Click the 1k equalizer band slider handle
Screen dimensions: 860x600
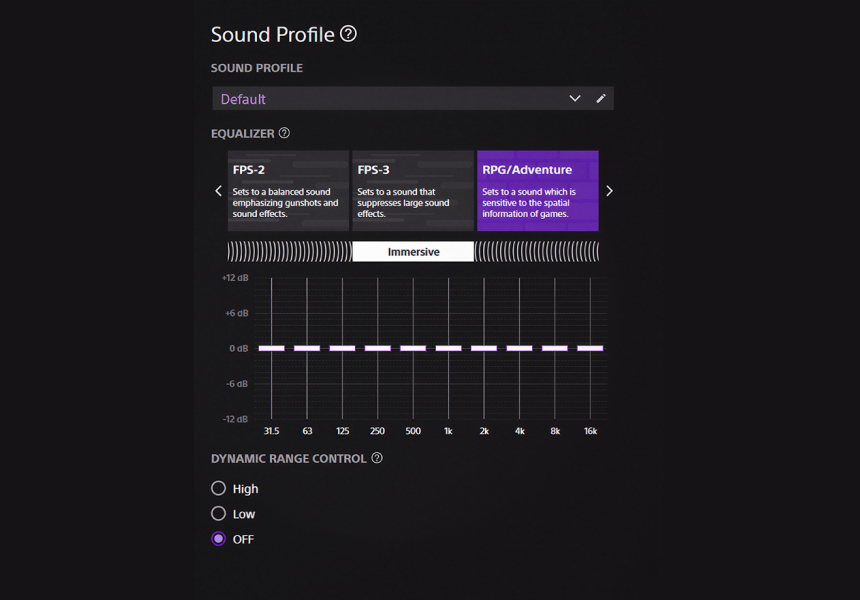[x=448, y=348]
